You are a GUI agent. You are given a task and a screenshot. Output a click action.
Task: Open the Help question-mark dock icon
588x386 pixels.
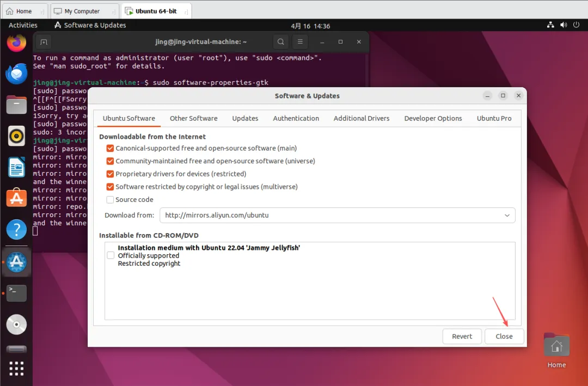tap(16, 229)
